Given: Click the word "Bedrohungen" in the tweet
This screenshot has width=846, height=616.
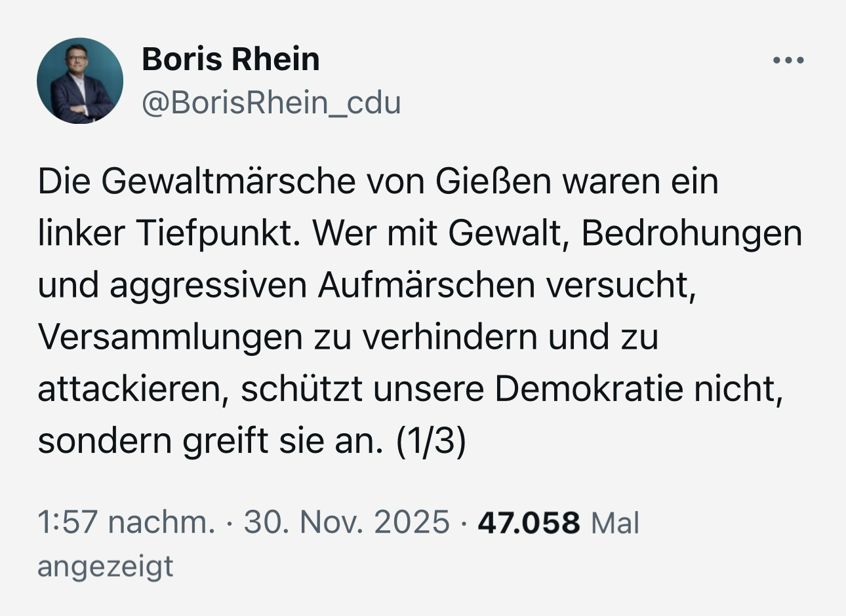Looking at the screenshot, I should [x=691, y=233].
